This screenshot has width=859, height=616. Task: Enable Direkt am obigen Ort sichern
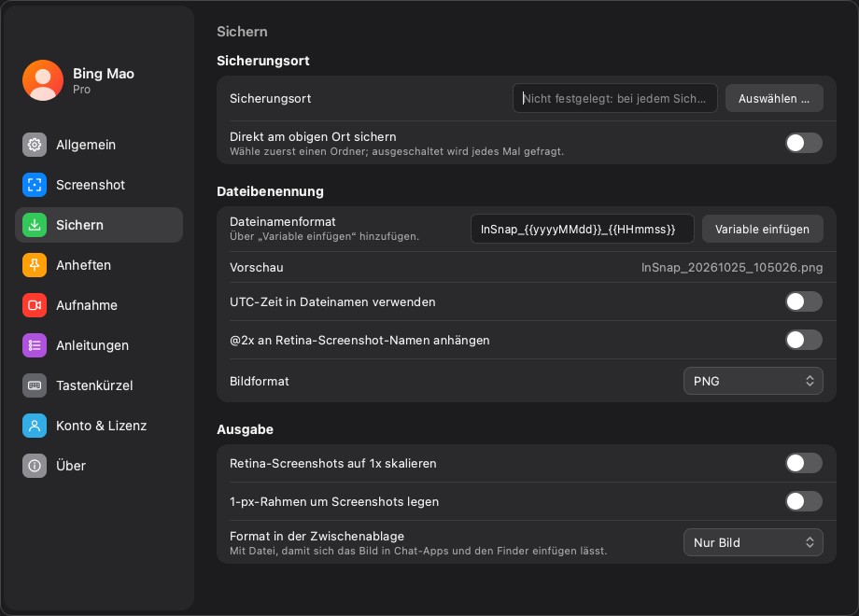(x=804, y=143)
